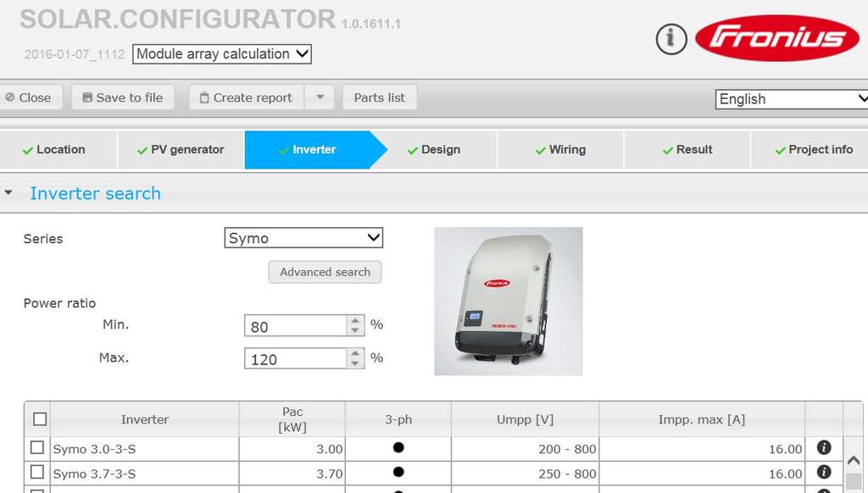Click the Fronius logo
The image size is (868, 493).
(x=776, y=37)
